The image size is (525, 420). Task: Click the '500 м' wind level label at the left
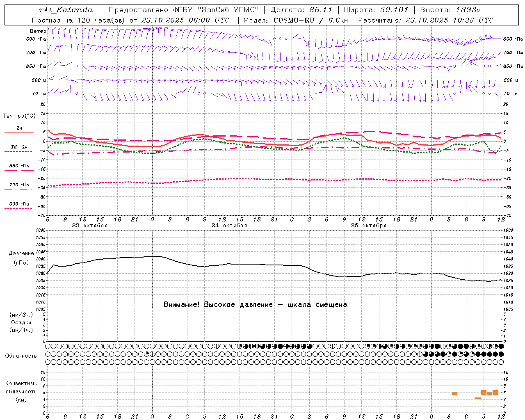coord(39,80)
